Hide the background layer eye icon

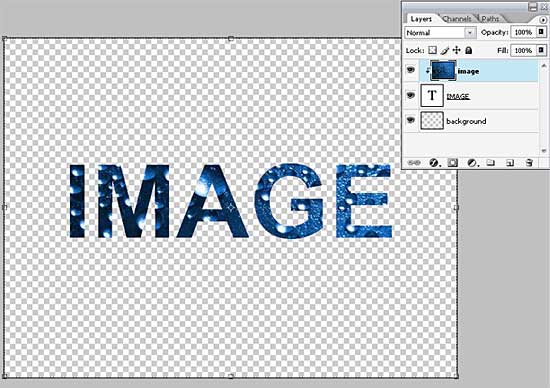[410, 120]
